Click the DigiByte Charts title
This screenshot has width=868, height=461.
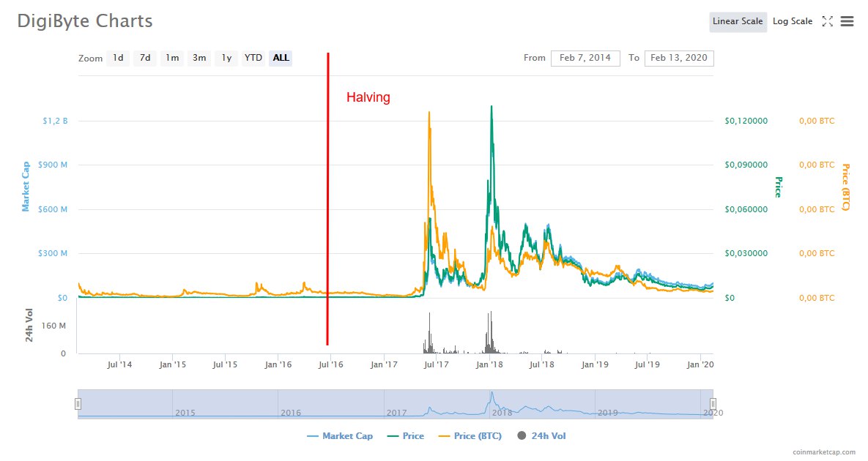point(85,21)
